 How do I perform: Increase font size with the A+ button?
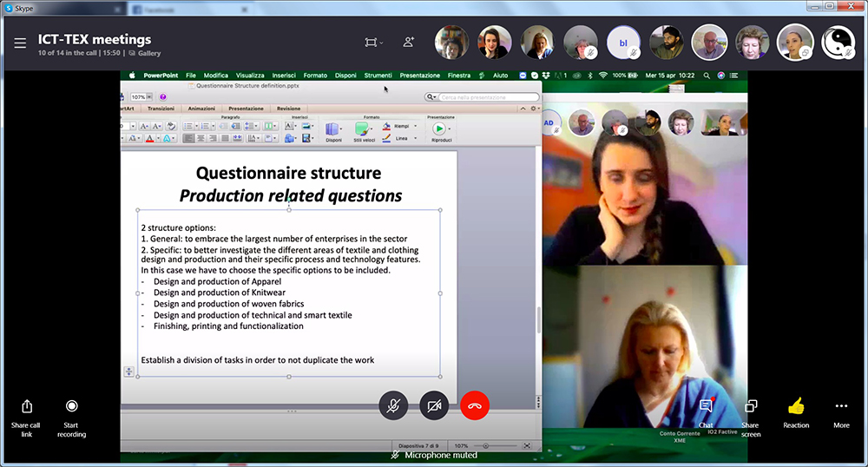pyautogui.click(x=144, y=126)
